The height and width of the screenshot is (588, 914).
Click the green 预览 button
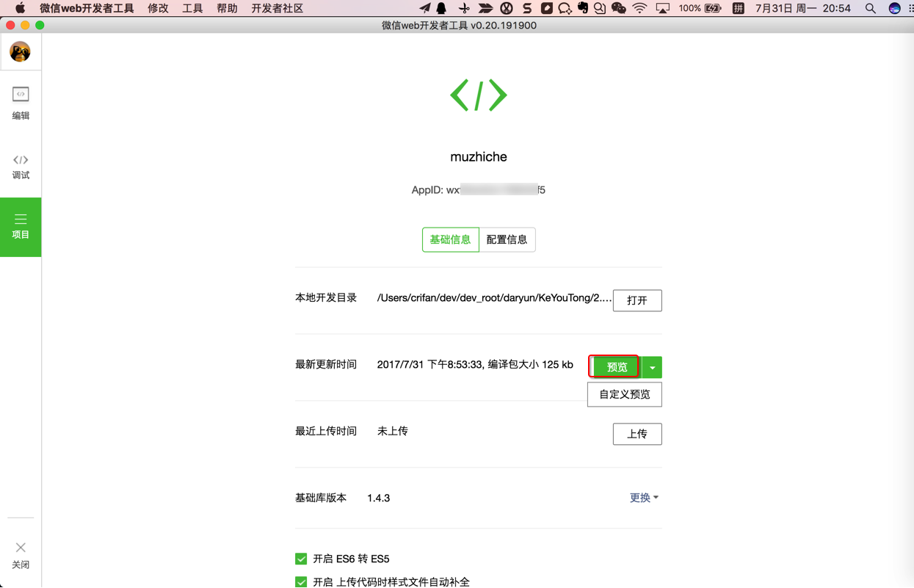615,367
